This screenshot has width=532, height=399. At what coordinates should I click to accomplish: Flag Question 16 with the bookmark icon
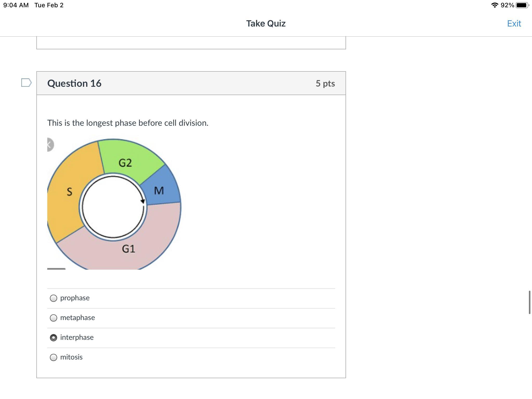26,83
